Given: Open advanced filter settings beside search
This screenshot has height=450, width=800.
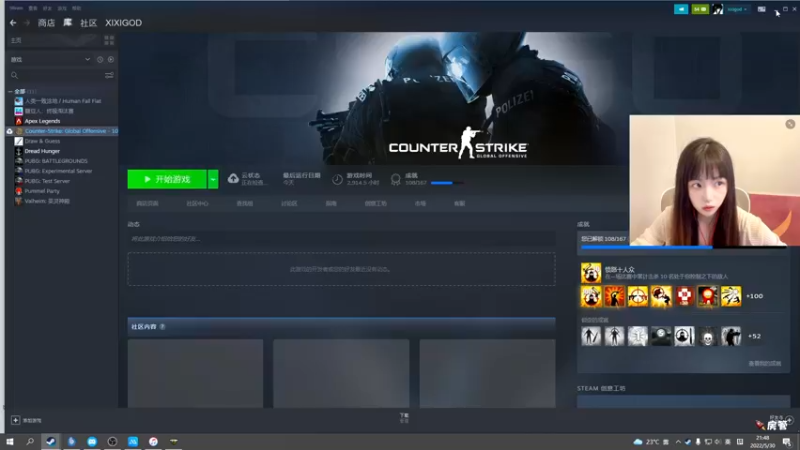Looking at the screenshot, I should click(109, 75).
